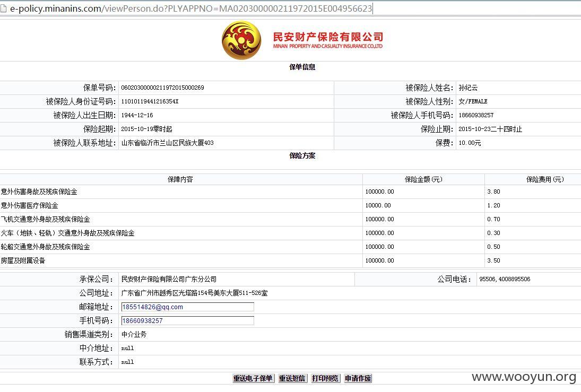Click insured mobile number 18660938257 in top table

(x=476, y=115)
